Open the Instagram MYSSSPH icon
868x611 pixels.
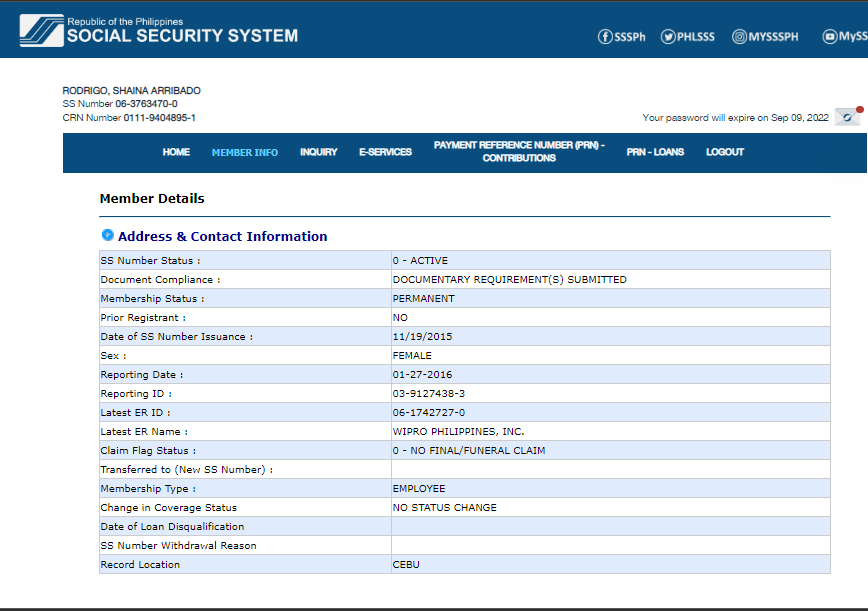click(x=740, y=37)
